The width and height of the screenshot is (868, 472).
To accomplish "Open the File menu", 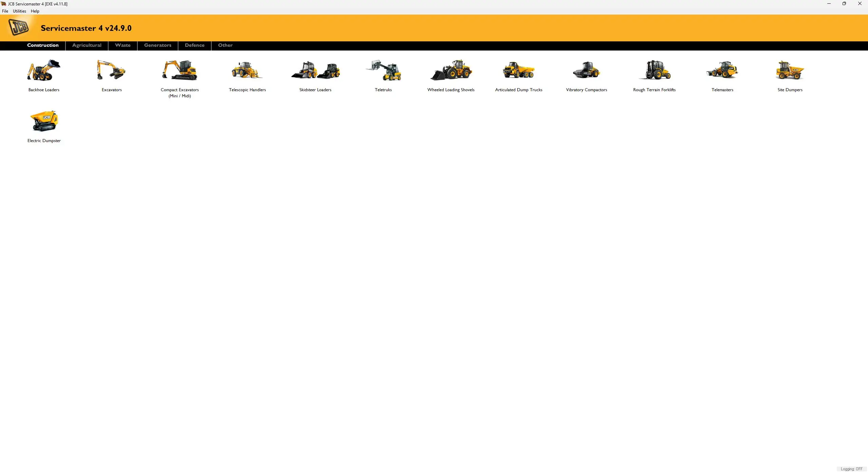I will pos(5,11).
